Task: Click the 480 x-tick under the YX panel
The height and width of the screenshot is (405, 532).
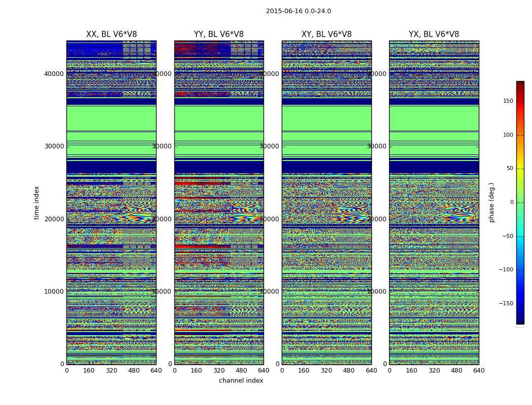Action: click(456, 371)
